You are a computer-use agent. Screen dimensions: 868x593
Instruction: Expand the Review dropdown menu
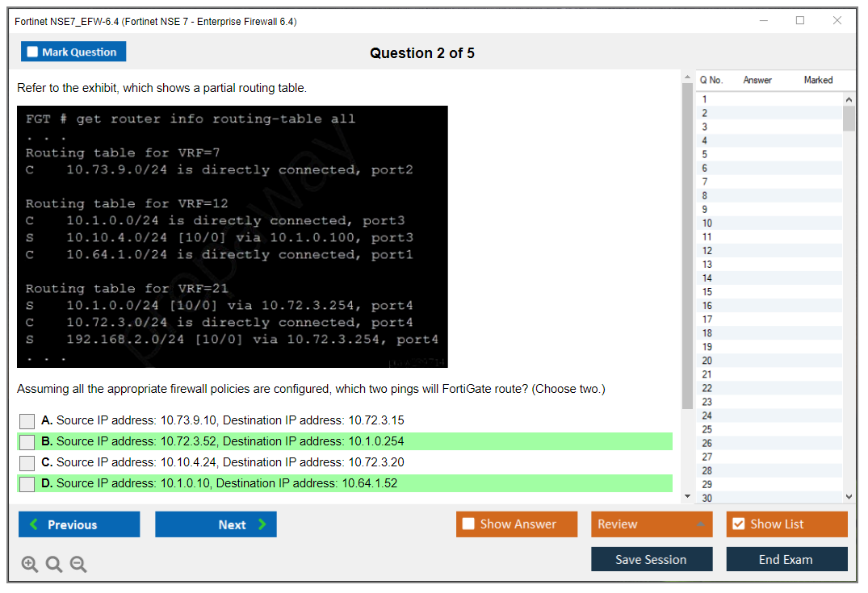click(652, 524)
